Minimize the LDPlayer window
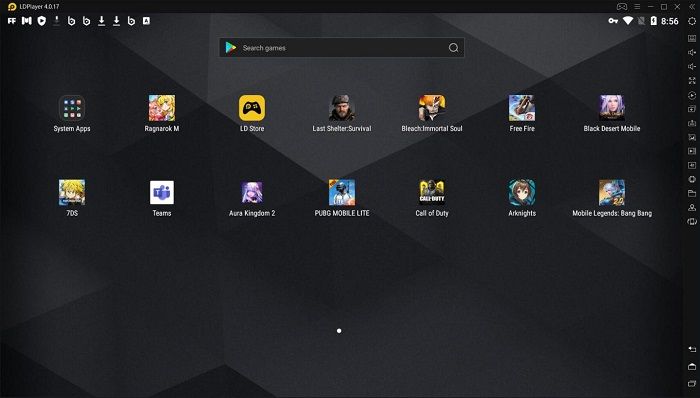This screenshot has height=398, width=700. point(650,7)
